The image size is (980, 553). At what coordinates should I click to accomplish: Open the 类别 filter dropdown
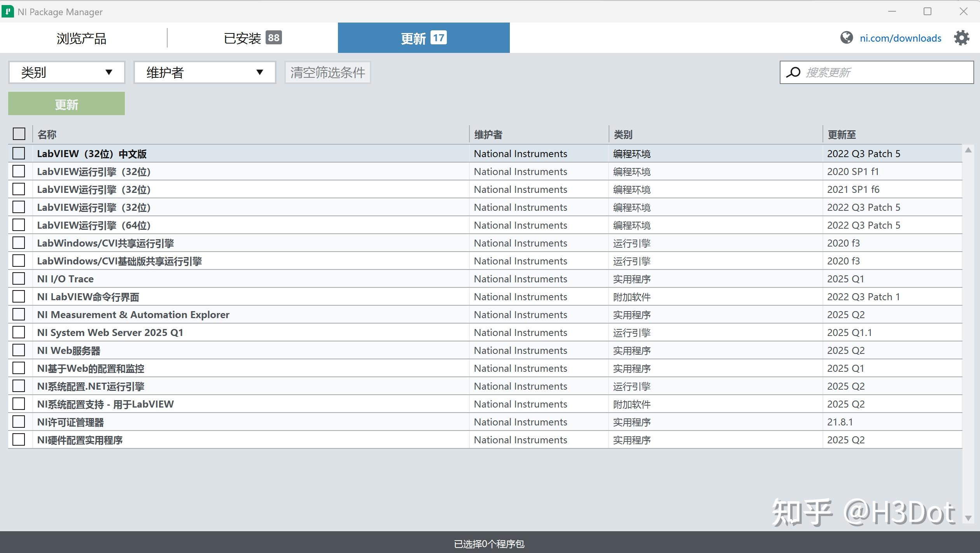pos(66,72)
